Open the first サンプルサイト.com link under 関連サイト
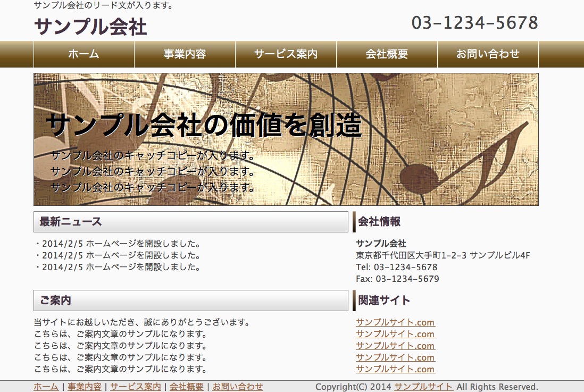The height and width of the screenshot is (392, 584). click(395, 322)
